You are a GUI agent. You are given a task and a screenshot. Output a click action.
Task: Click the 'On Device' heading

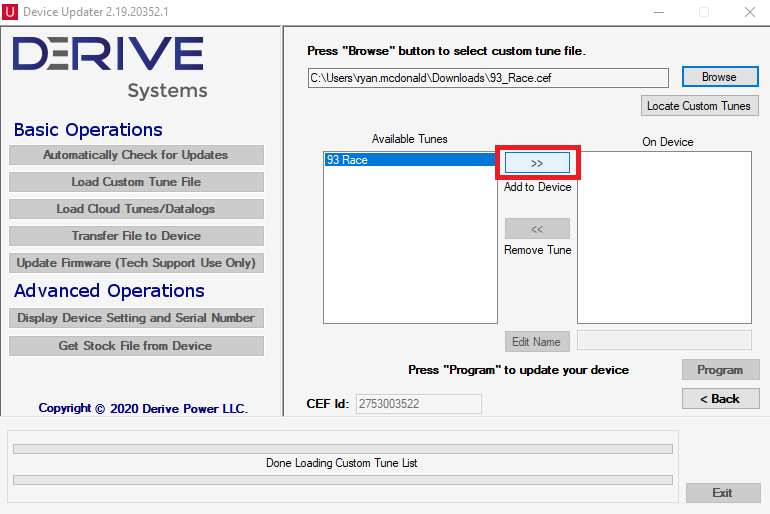tap(668, 142)
